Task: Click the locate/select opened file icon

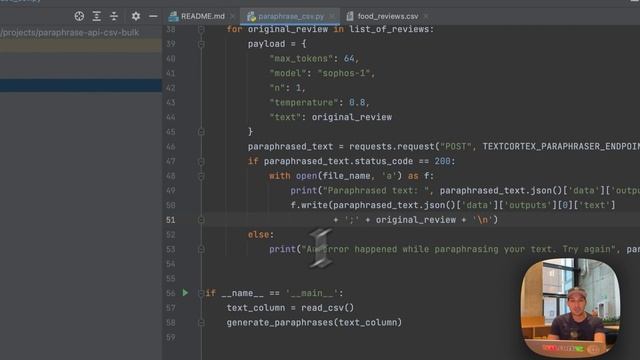Action: (79, 16)
